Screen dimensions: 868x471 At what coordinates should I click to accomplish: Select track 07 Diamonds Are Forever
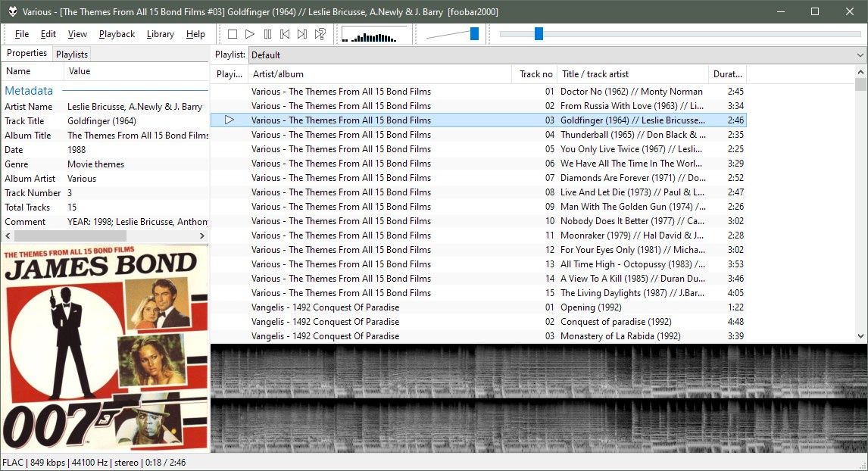click(x=478, y=178)
